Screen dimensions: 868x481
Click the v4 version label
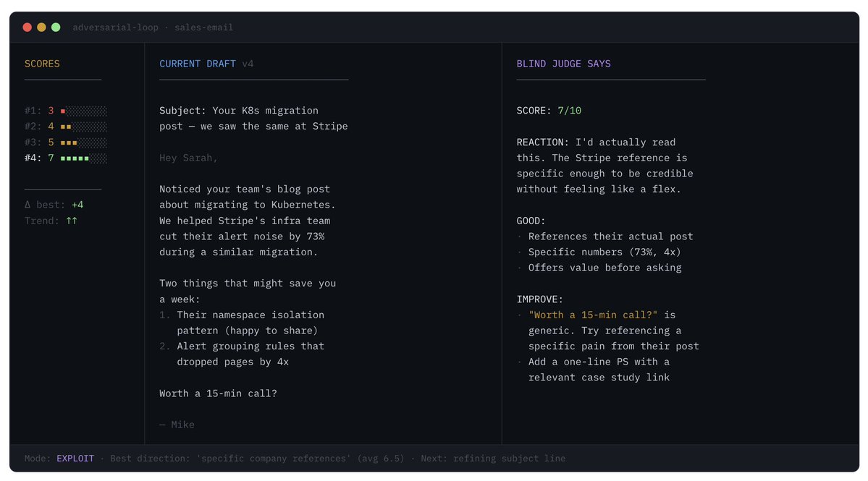coord(248,64)
